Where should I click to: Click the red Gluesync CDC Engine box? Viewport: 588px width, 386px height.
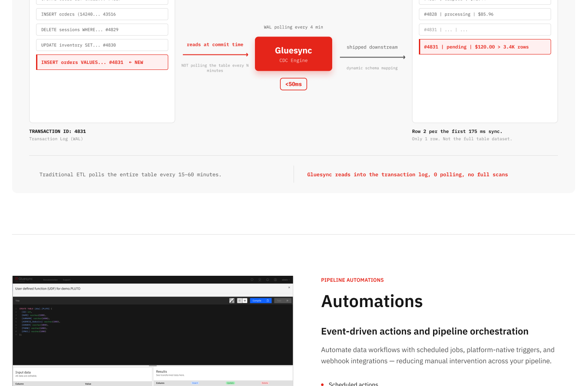[x=294, y=54]
